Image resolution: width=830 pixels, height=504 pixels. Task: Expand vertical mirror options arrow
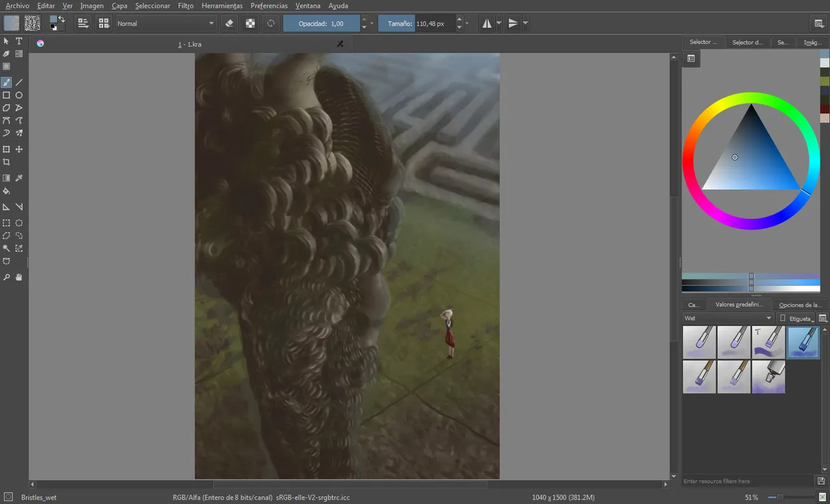tap(525, 23)
